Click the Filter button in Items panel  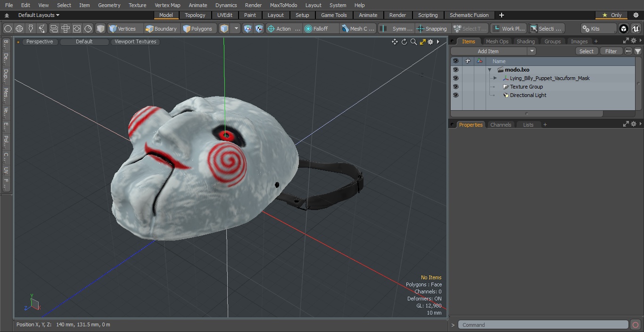(611, 51)
